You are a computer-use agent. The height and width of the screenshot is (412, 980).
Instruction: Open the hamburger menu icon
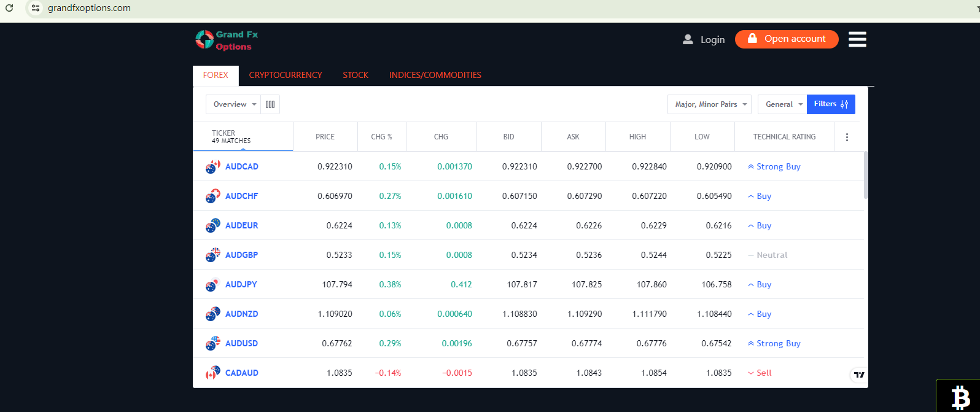point(857,39)
